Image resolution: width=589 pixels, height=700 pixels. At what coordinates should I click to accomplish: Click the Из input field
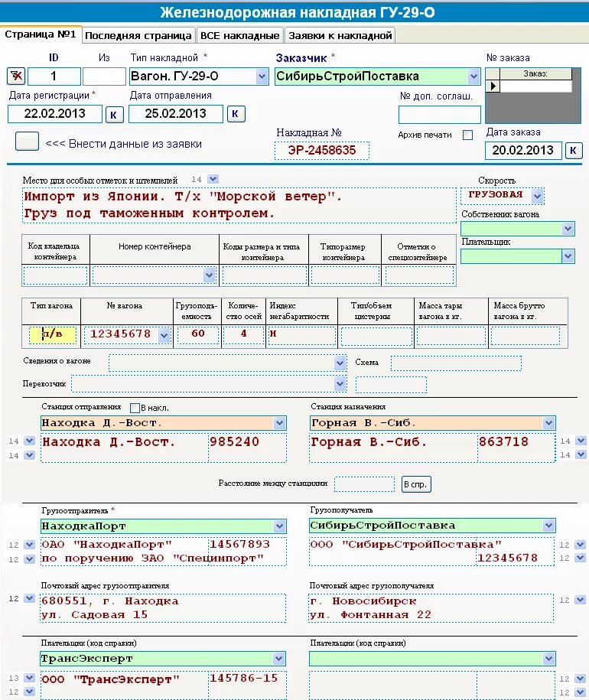(x=104, y=77)
